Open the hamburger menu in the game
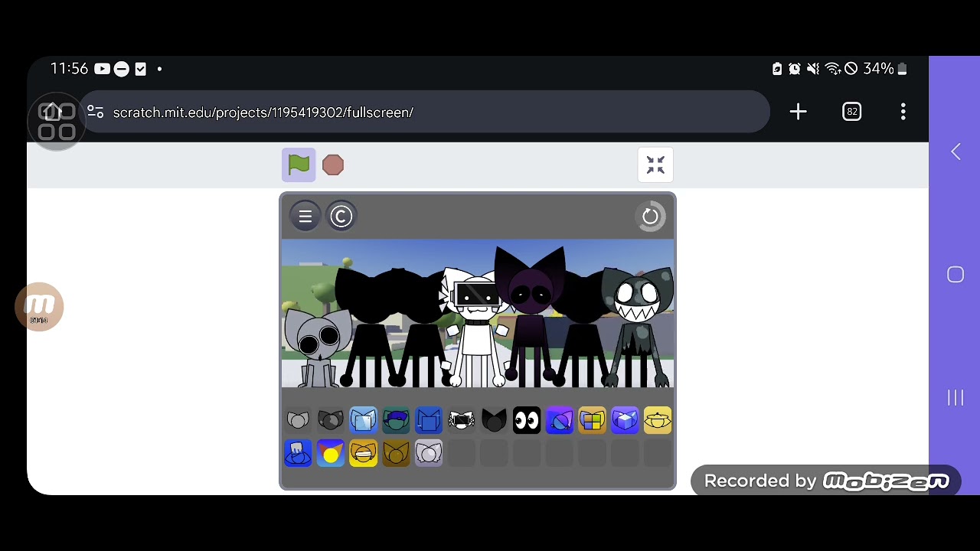 pos(305,217)
